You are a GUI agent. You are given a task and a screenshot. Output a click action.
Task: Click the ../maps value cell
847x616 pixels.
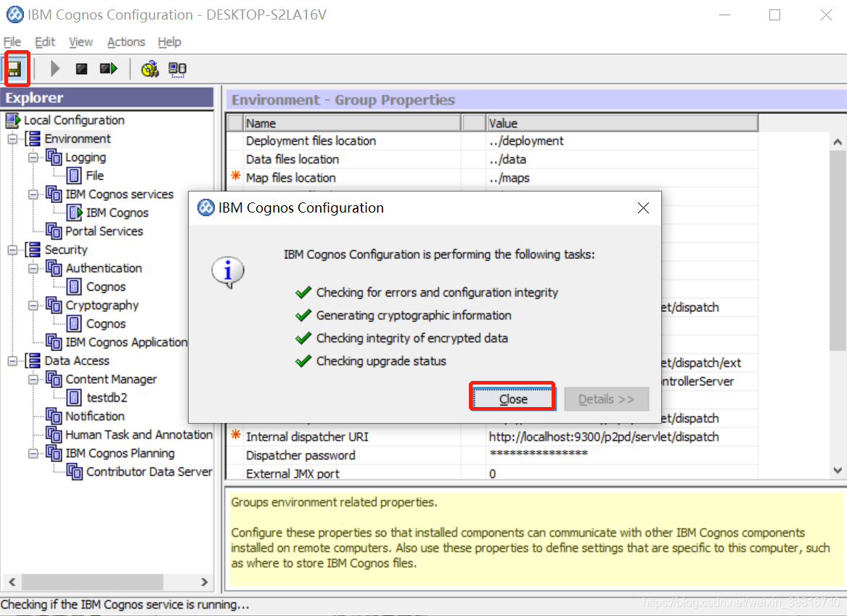622,178
